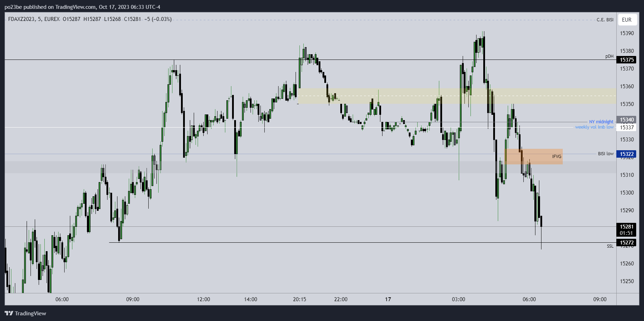
Task: Click the pDH text label
Action: point(609,56)
